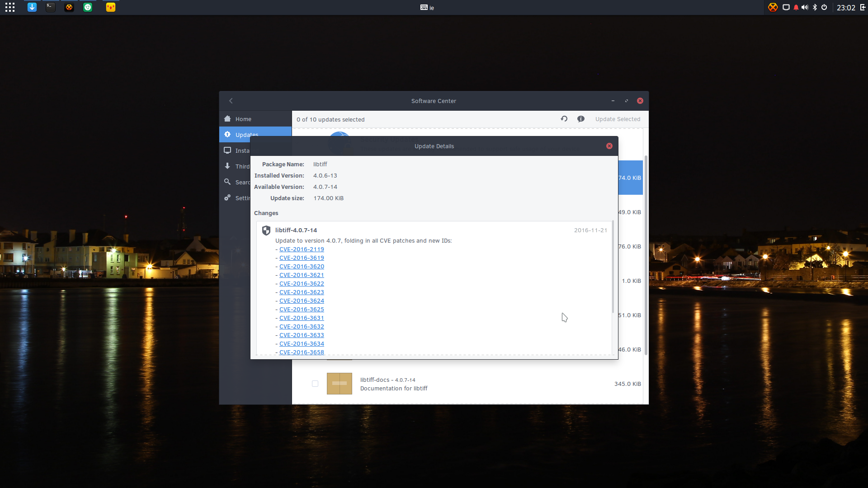Click the Installed monitor icon in sidebar

point(227,150)
